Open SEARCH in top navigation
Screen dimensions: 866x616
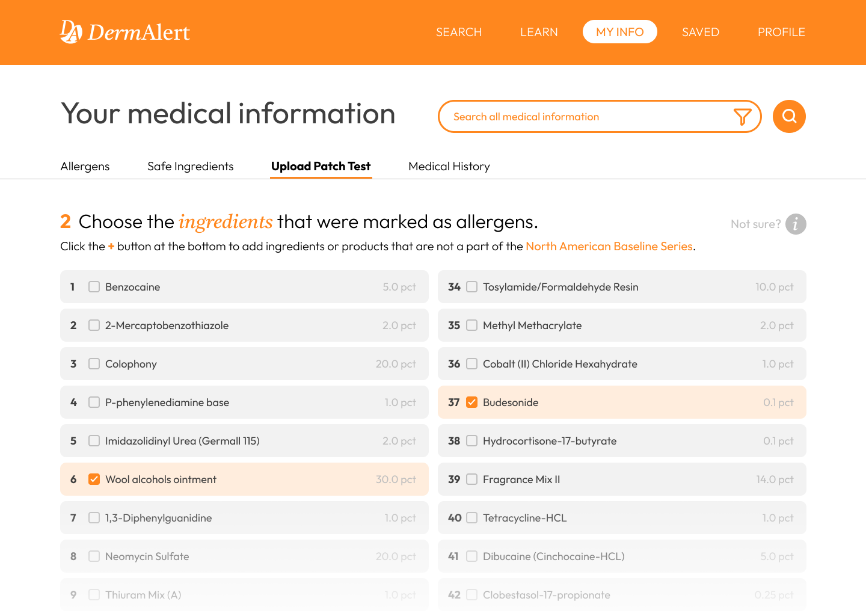coord(458,32)
